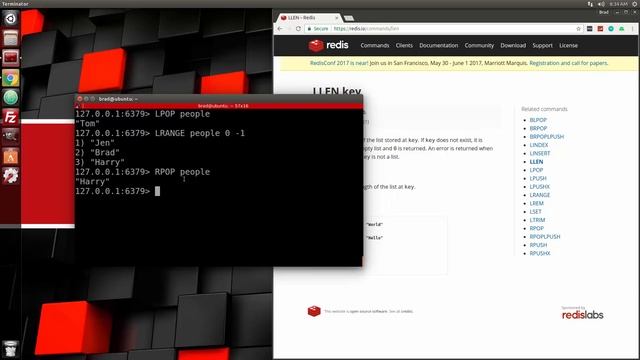
Task: Open the LPUSH related command
Action: coord(538,178)
